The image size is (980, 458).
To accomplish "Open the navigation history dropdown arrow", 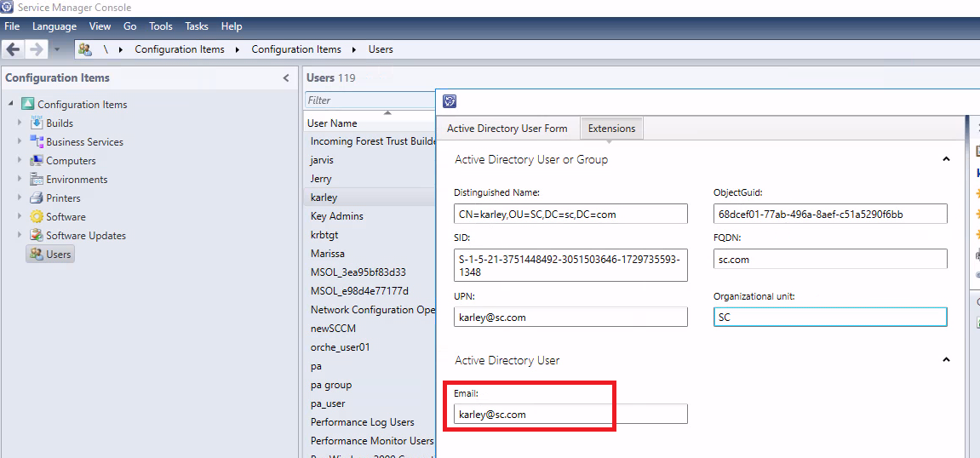I will (57, 49).
